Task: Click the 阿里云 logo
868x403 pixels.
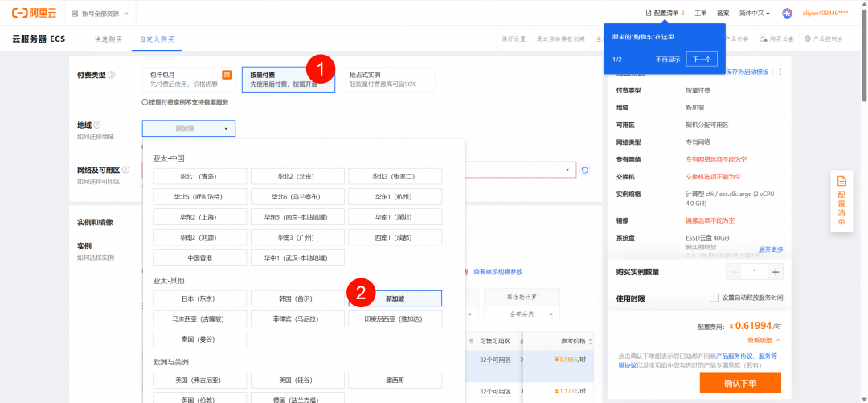Action: [35, 13]
